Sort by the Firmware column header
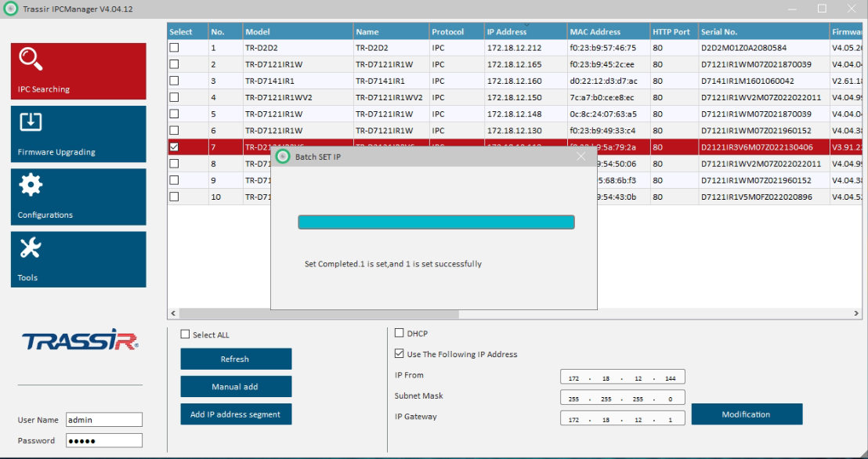The image size is (868, 459). (x=846, y=31)
